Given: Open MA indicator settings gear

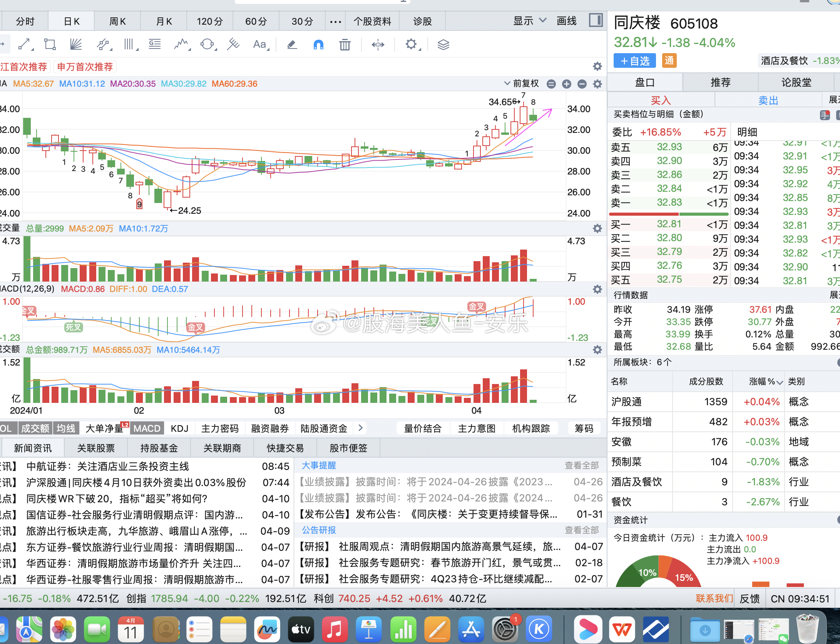Looking at the screenshot, I should click(x=597, y=84).
